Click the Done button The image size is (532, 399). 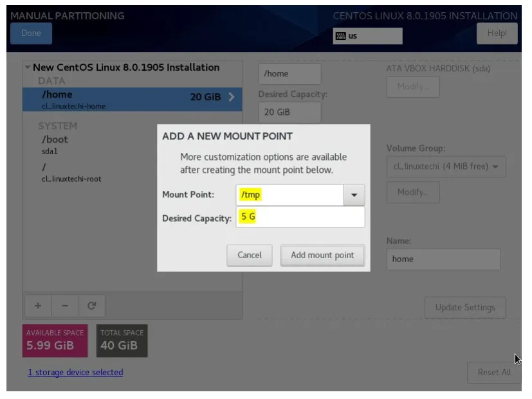[x=32, y=33]
